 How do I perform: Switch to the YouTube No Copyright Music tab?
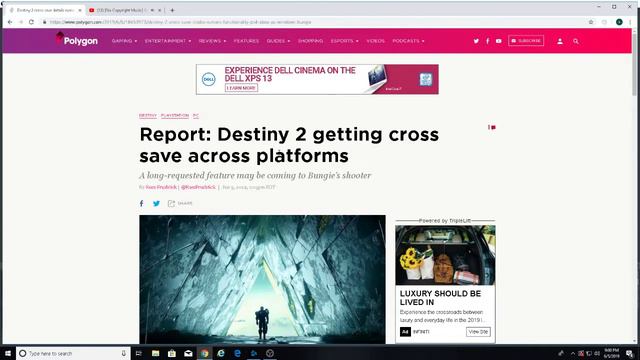point(121,10)
